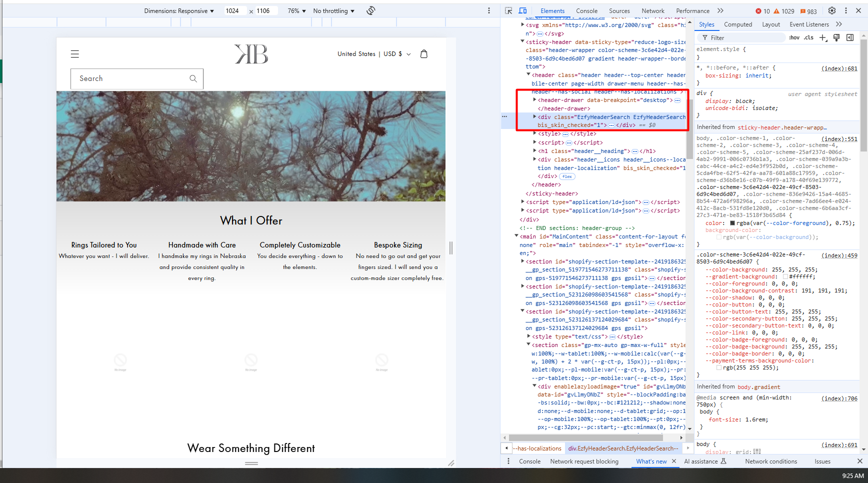
Task: Click the viewport height field showing 1106
Action: tap(266, 11)
